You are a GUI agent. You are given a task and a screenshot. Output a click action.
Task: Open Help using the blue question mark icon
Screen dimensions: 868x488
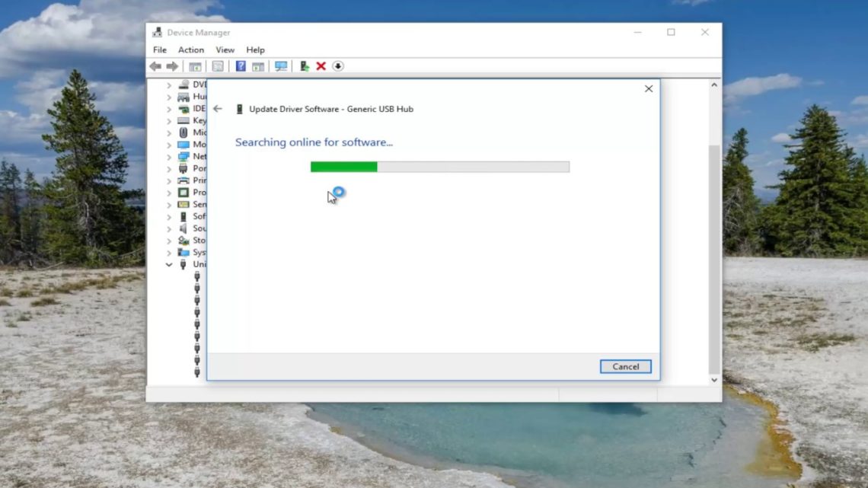click(240, 66)
